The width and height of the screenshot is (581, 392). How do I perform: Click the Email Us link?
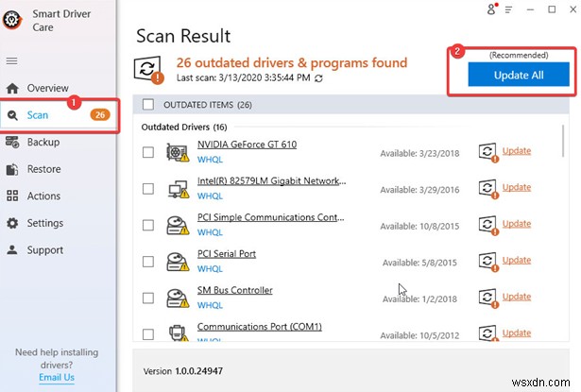click(x=57, y=378)
